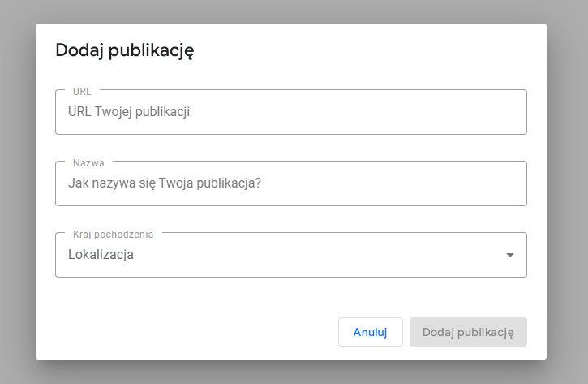Click the Anuluj button
Screen dimensions: 588x384
371,332
